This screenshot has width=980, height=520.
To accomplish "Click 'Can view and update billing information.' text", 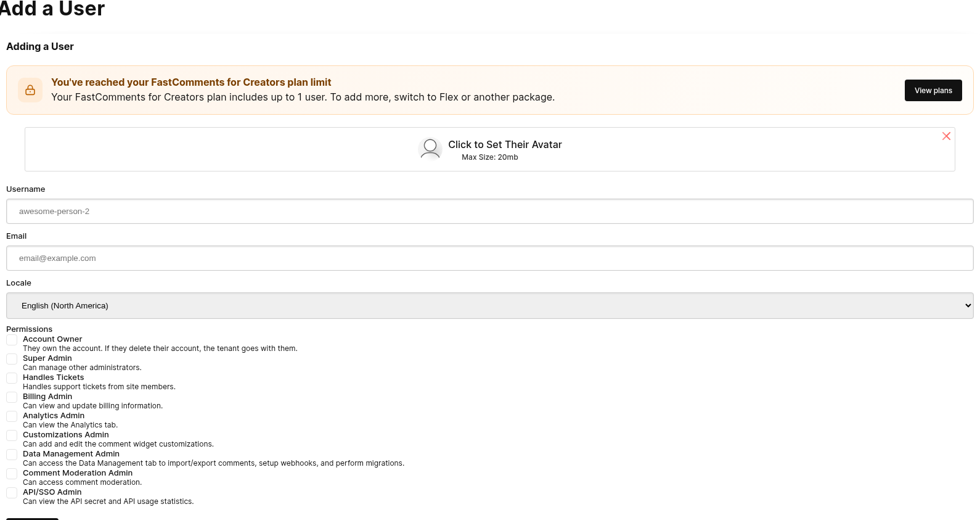I will pyautogui.click(x=93, y=406).
